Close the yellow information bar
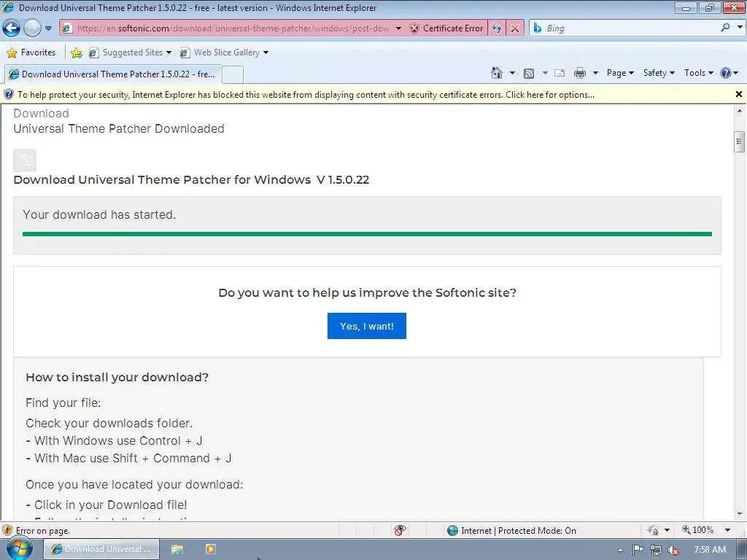The width and height of the screenshot is (747, 560). pyautogui.click(x=739, y=94)
